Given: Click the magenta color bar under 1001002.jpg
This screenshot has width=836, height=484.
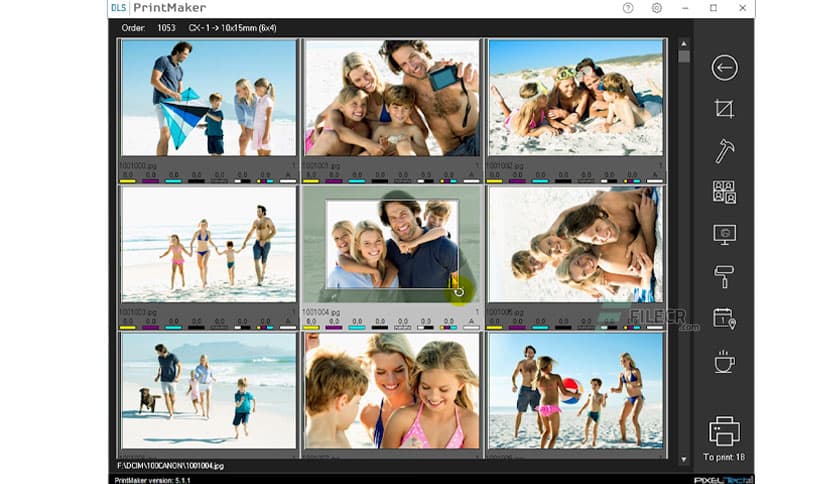Looking at the screenshot, I should click(517, 181).
